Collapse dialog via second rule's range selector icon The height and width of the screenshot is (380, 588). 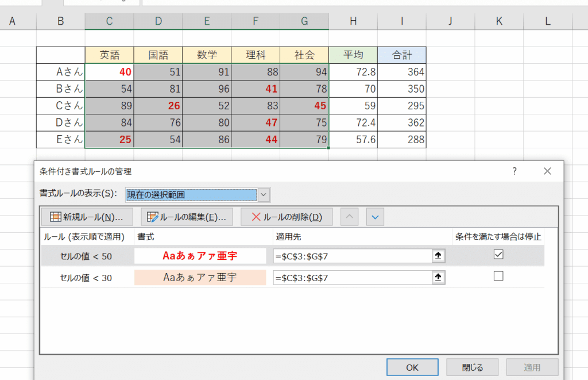tap(439, 278)
